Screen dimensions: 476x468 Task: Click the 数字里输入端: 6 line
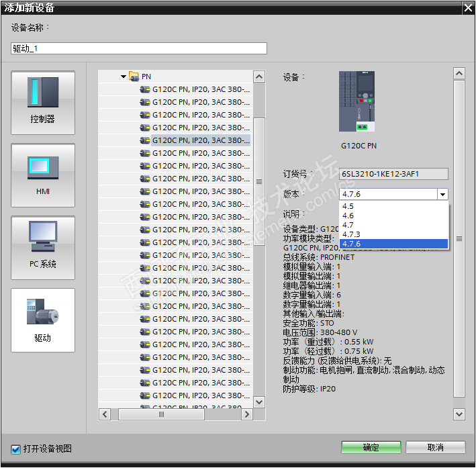coord(312,295)
